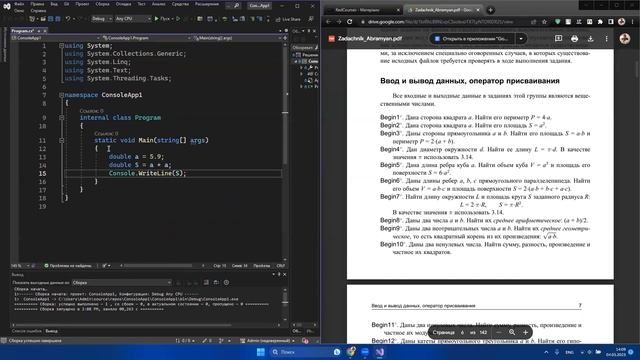Viewport: 640px width, 360px height.
Task: Click clock icon in Output toolbar
Action: coord(226,282)
